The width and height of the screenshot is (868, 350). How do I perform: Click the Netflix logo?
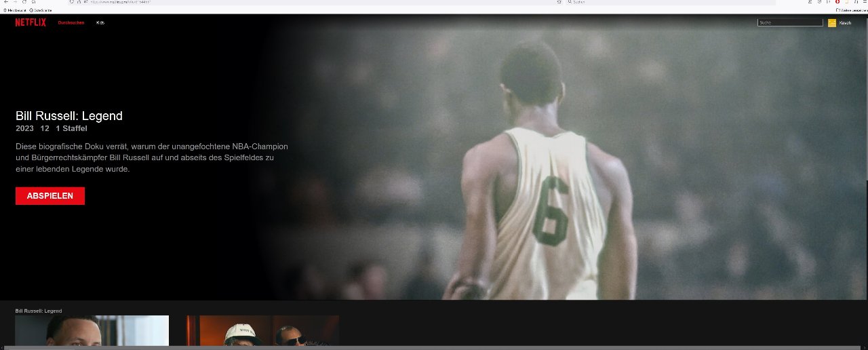[31, 22]
